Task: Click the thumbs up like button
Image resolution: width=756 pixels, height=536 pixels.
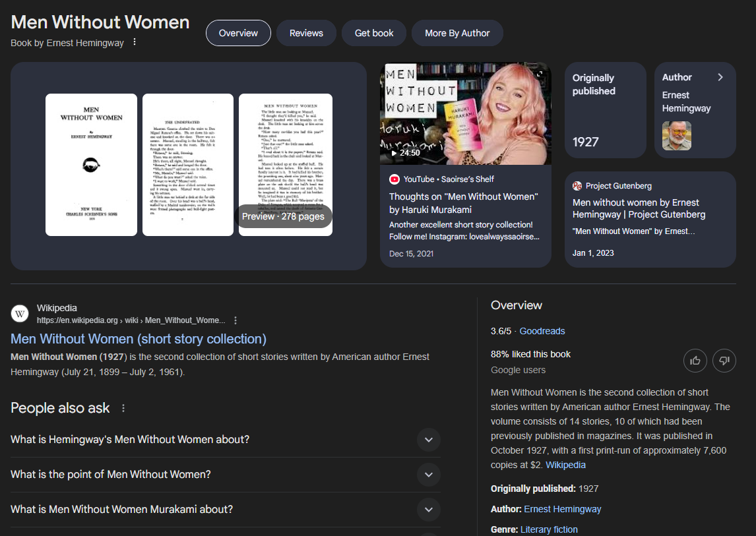Action: [x=695, y=361]
